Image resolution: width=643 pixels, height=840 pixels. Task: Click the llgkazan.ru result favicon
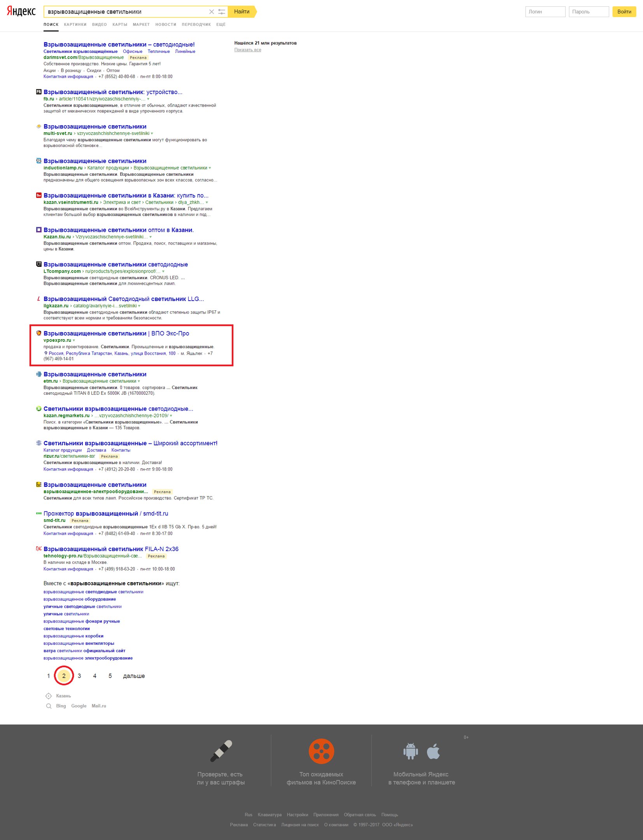click(x=39, y=299)
